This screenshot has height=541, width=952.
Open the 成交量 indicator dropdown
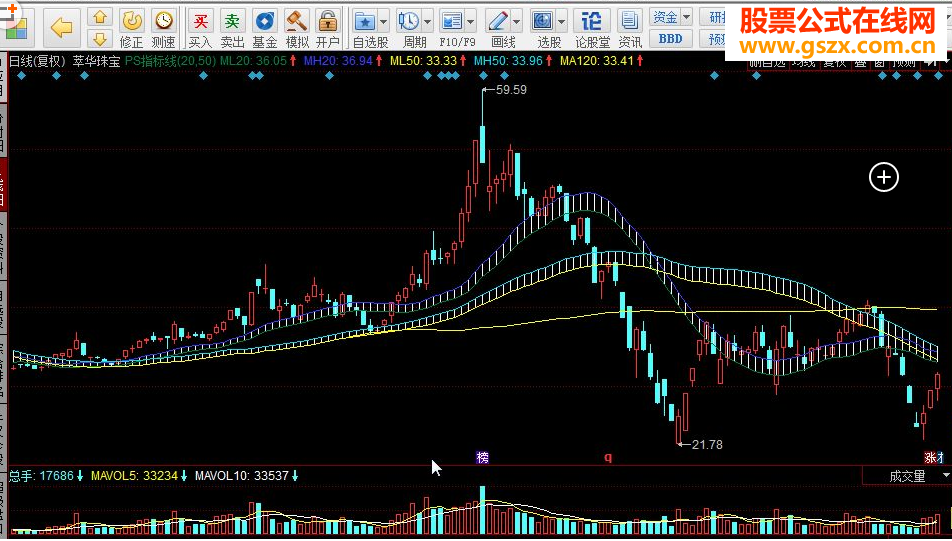tap(946, 475)
